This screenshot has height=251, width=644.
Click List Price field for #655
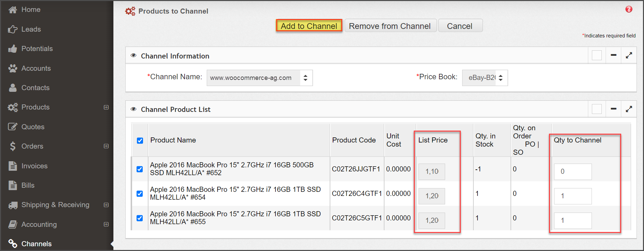tap(431, 221)
